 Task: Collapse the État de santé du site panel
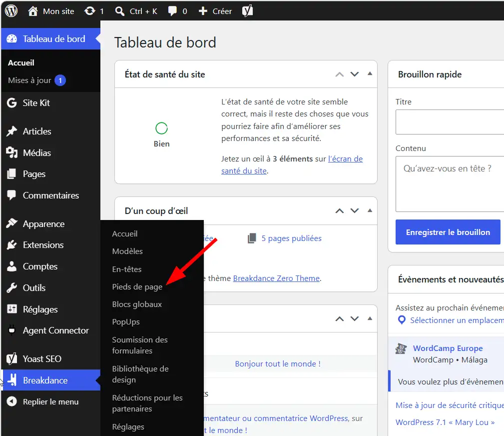tap(370, 74)
